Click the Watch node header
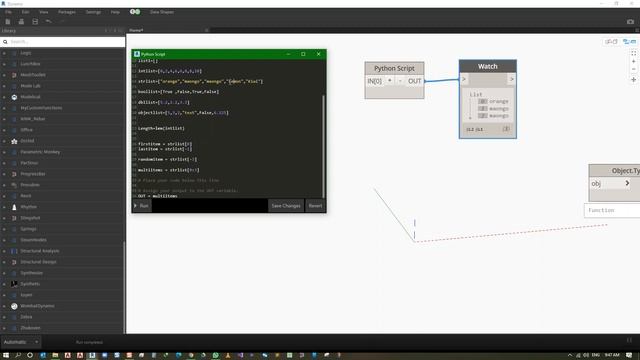 point(488,67)
